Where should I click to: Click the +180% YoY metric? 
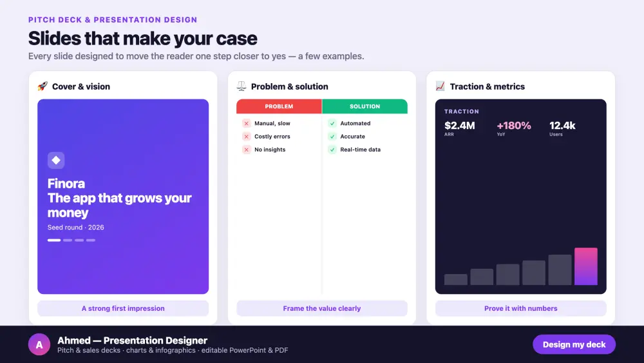tap(514, 128)
